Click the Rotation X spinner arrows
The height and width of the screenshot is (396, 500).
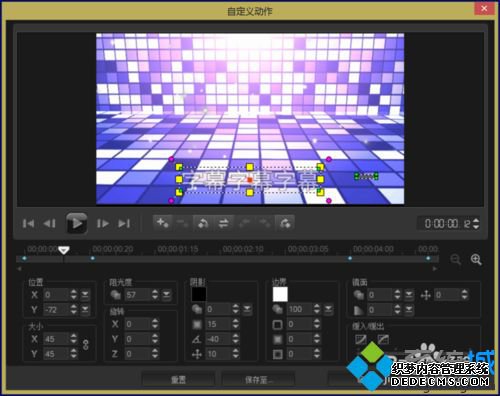click(155, 324)
